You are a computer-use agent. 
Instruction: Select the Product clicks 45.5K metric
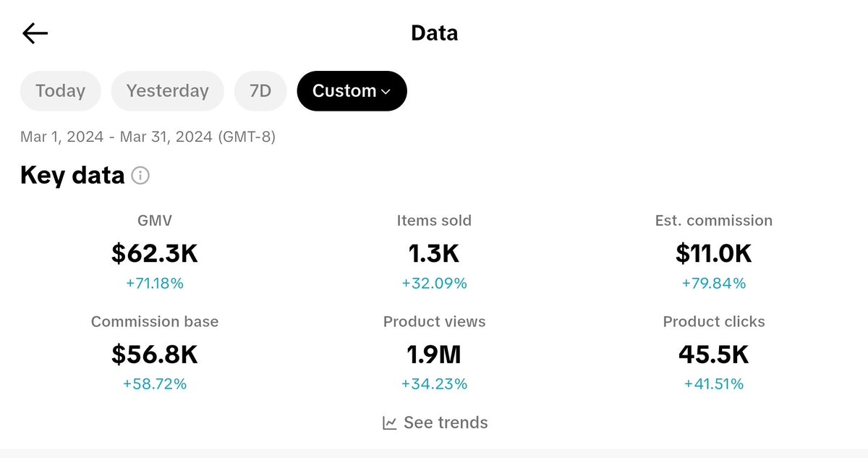pos(714,353)
